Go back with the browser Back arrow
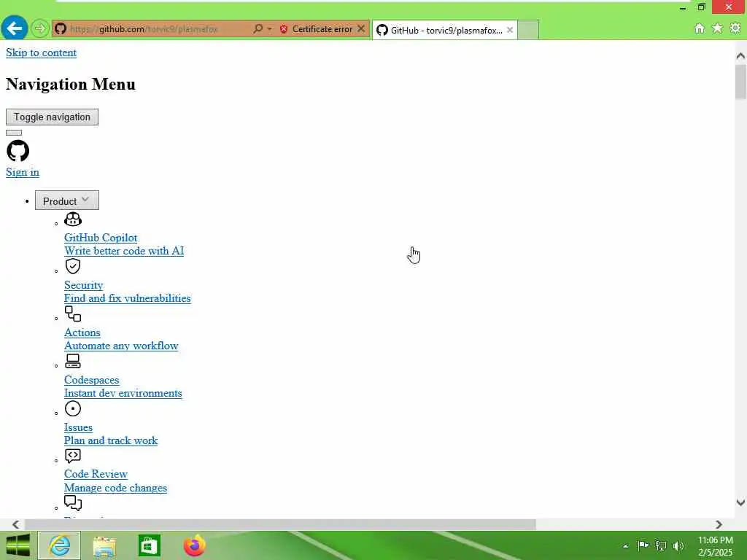The width and height of the screenshot is (747, 560). [15, 28]
